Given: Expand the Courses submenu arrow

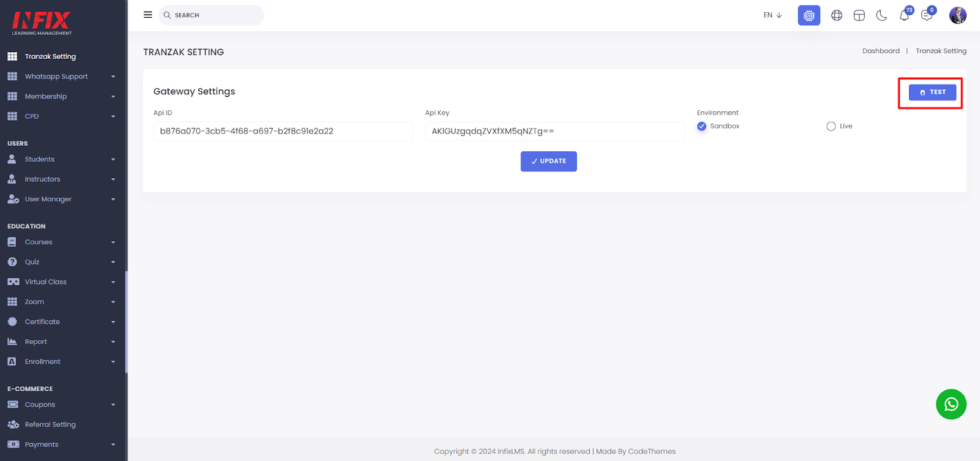Looking at the screenshot, I should [113, 242].
